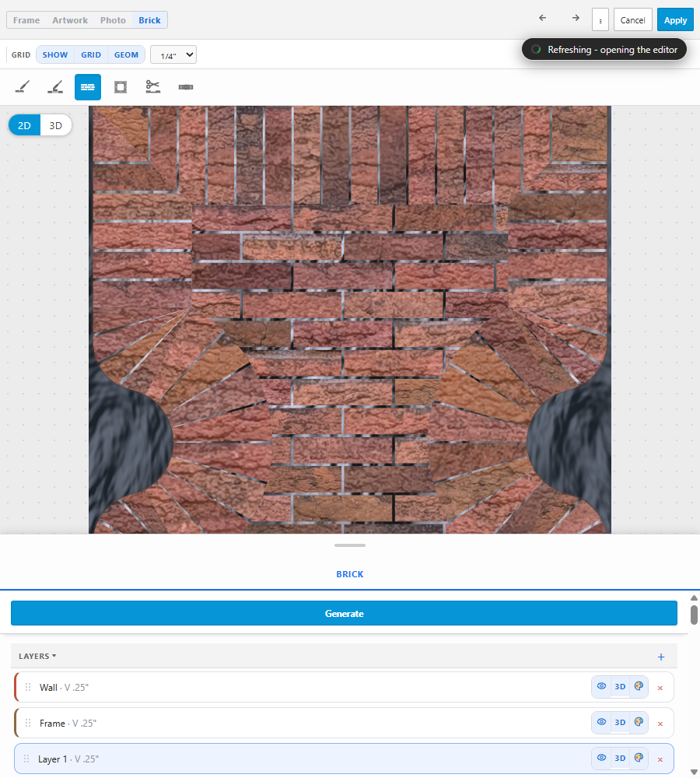Select the segmented line drawing tool icon
This screenshot has width=700, height=778.
pos(55,87)
